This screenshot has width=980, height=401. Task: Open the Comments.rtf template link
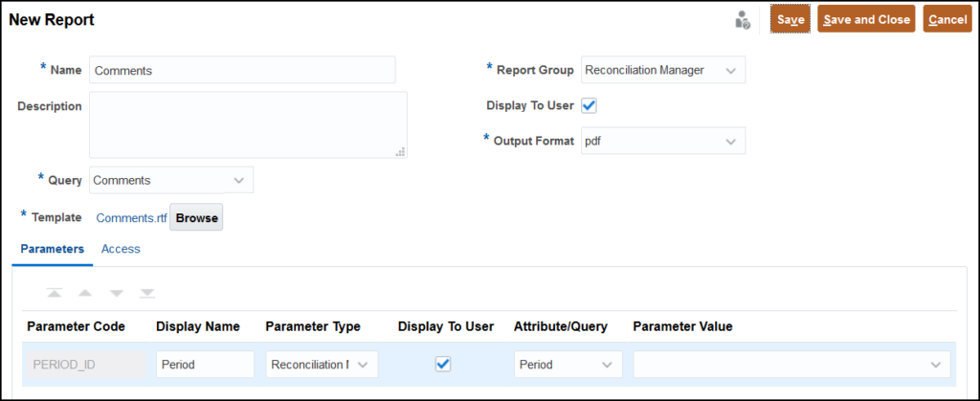point(132,218)
